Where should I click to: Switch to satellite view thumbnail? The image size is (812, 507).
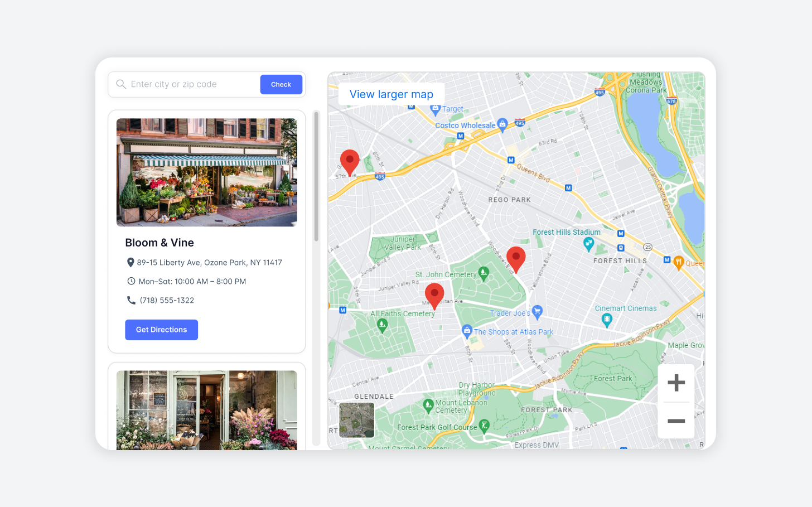(x=357, y=420)
